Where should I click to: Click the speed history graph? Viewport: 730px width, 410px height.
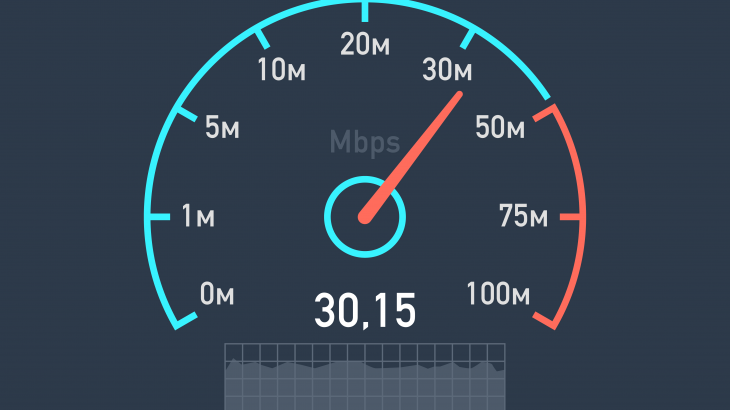coord(365,376)
